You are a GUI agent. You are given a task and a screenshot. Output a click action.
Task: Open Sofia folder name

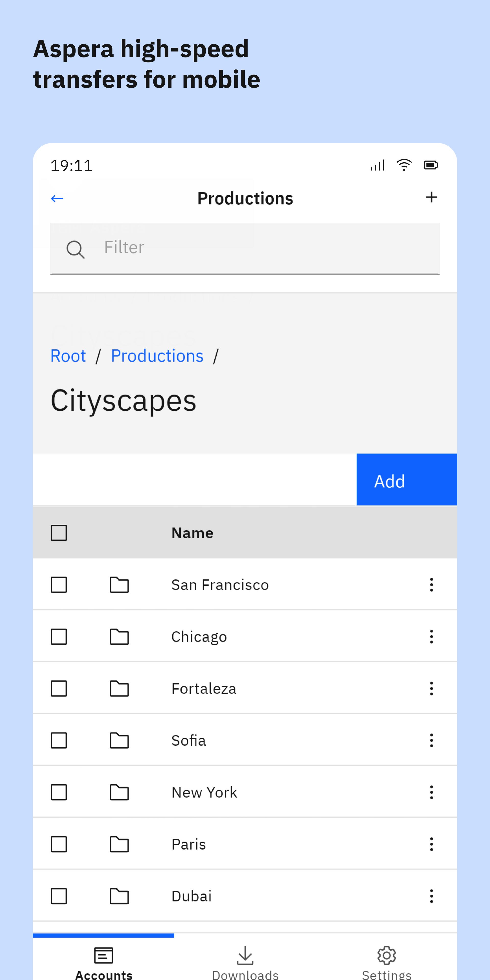pyautogui.click(x=189, y=740)
